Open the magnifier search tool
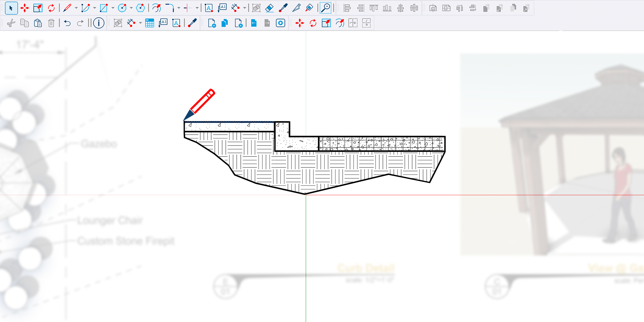 [326, 8]
